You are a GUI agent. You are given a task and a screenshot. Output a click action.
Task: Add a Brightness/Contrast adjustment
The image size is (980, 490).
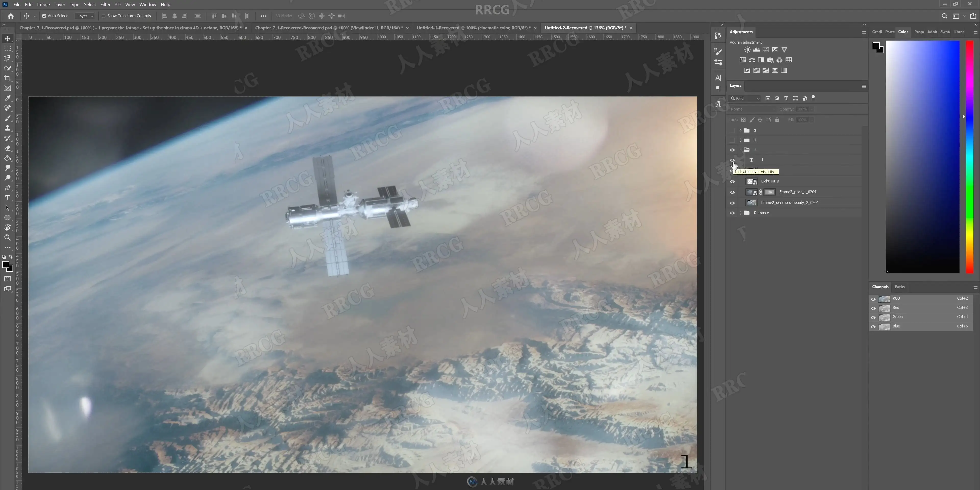click(747, 50)
